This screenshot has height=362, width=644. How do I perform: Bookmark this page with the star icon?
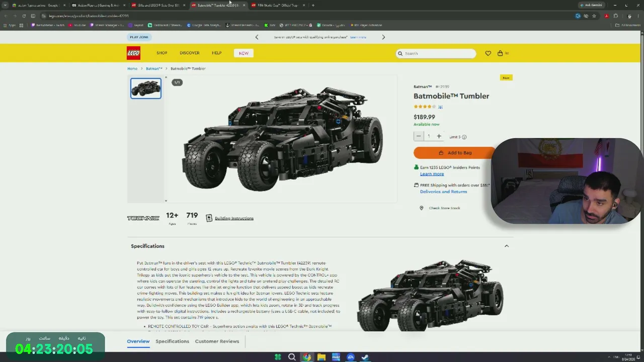[x=594, y=16]
